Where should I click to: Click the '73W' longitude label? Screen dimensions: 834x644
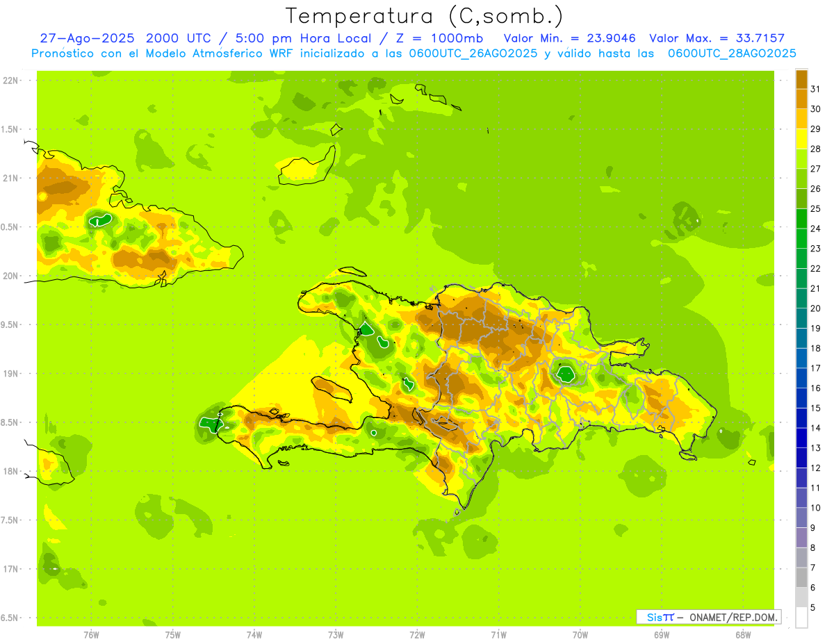pos(336,634)
